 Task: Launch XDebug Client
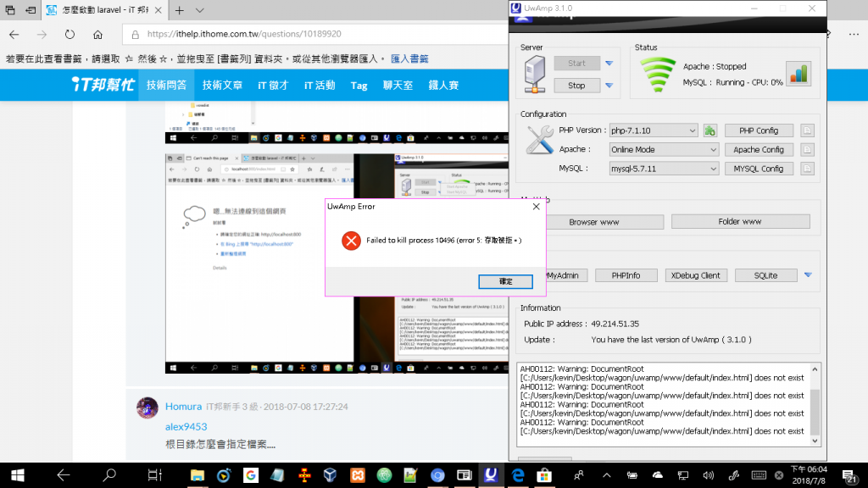pyautogui.click(x=695, y=275)
